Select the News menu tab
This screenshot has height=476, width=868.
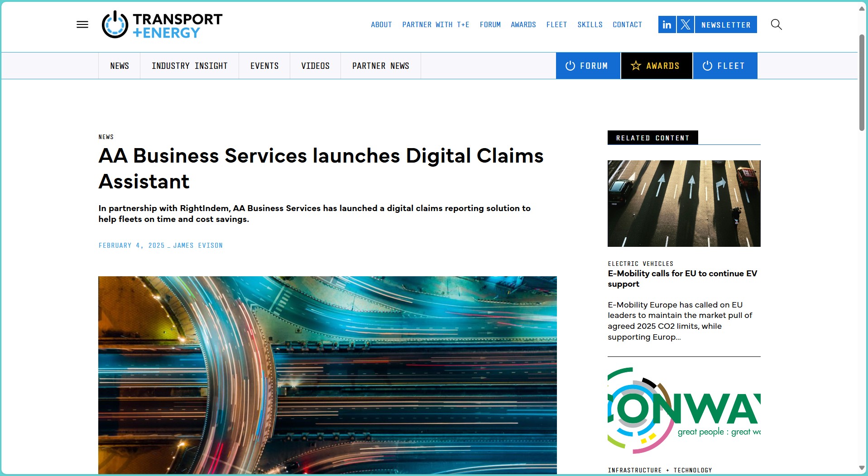[x=120, y=66]
